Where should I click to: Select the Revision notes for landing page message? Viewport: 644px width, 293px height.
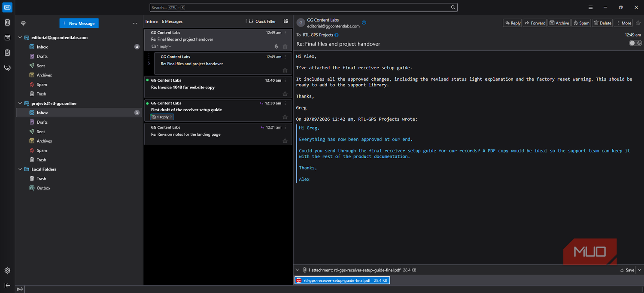(x=218, y=134)
